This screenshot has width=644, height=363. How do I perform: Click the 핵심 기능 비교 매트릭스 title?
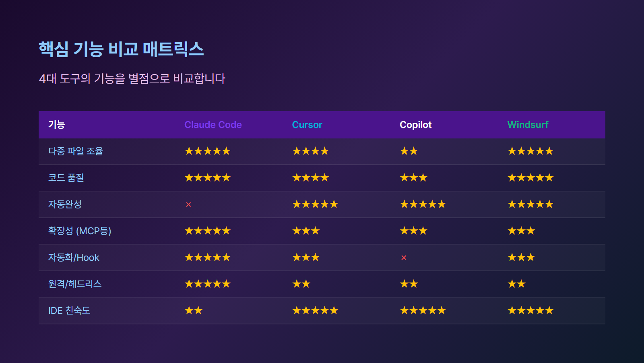pos(121,49)
